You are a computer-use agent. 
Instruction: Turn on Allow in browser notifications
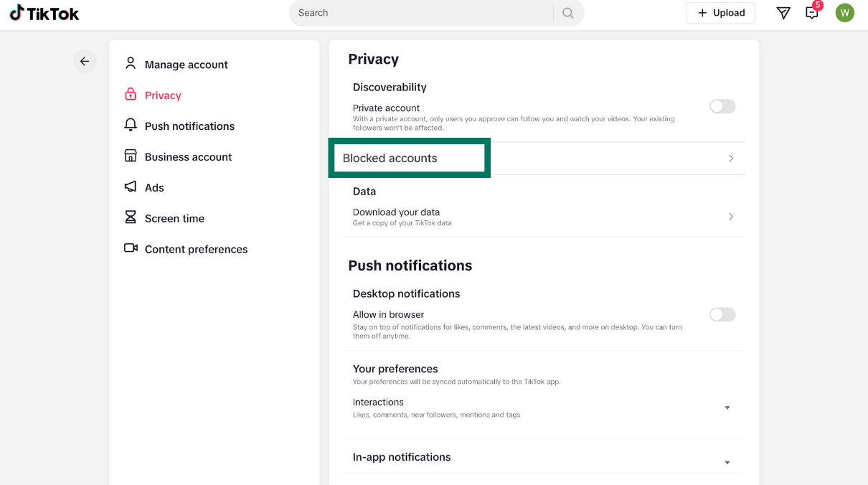pos(722,314)
